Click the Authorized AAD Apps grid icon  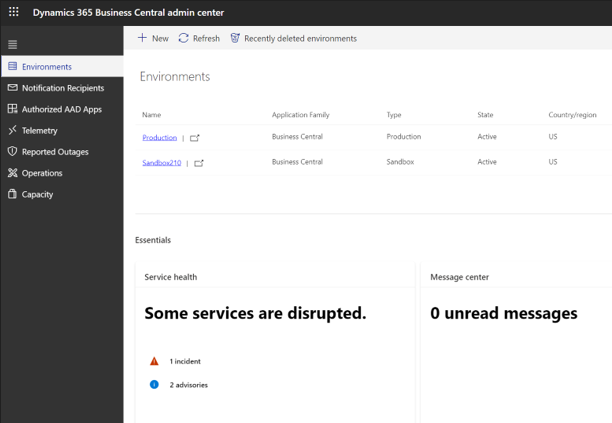coord(12,108)
